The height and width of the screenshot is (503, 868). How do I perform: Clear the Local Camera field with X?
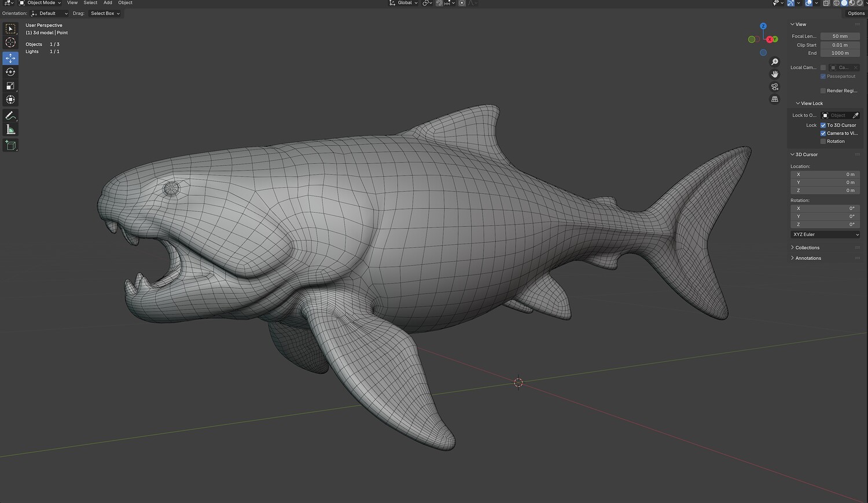[856, 68]
